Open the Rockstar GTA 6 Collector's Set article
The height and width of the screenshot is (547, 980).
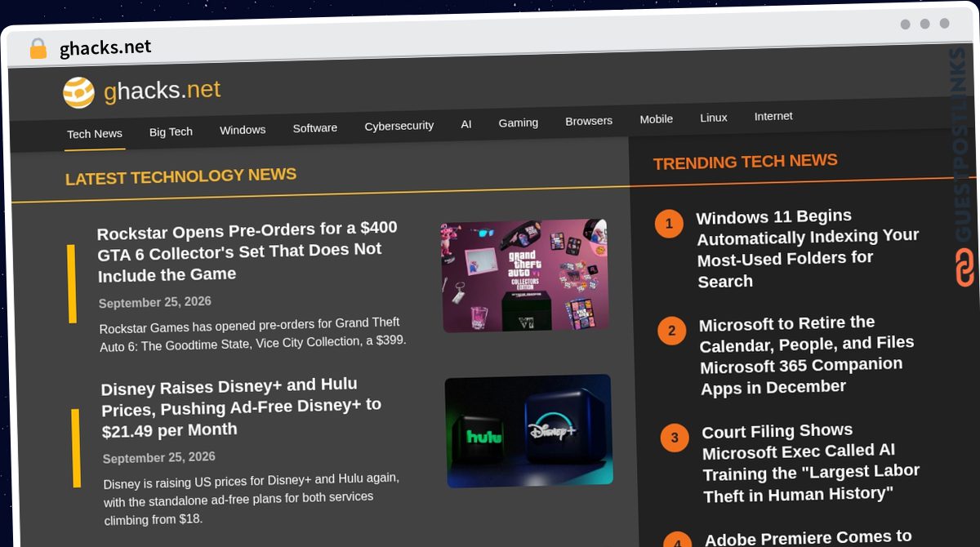pyautogui.click(x=247, y=251)
